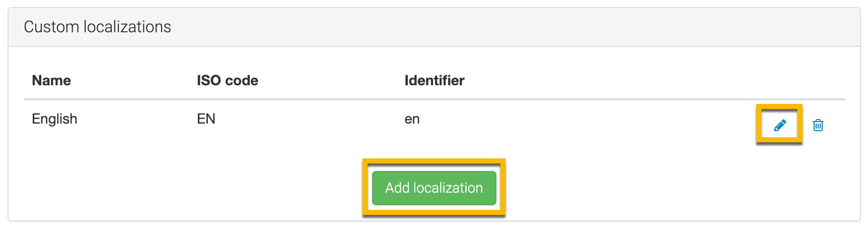Click the bold Name heading above English
Screen dimensions: 868x230
click(51, 81)
